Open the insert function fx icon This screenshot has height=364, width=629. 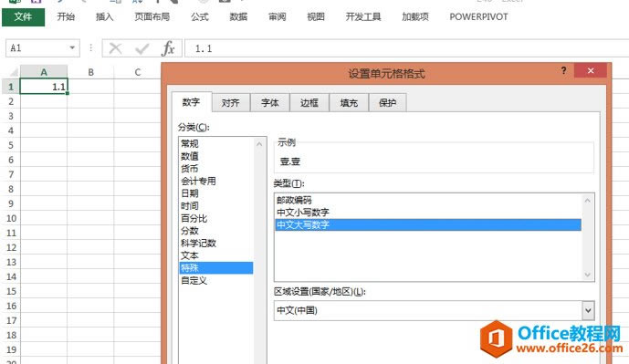tap(168, 48)
